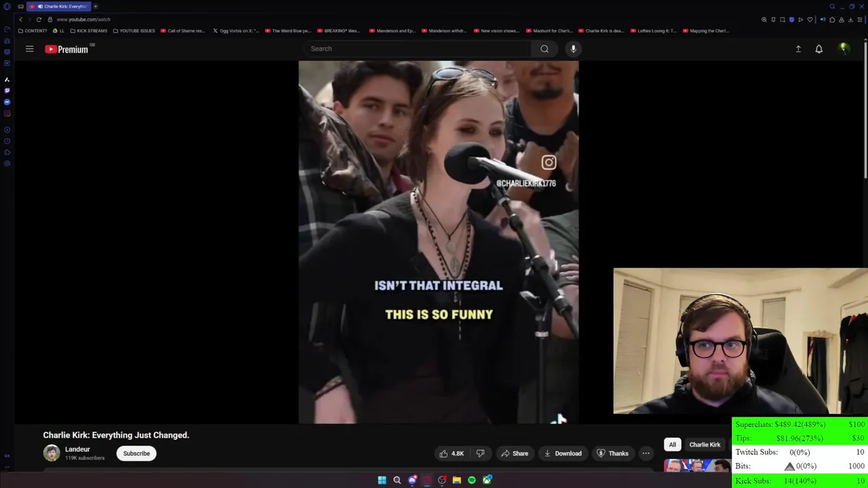868x488 pixels.
Task: Click the browser snapshot toolbar icon
Action: click(x=783, y=20)
